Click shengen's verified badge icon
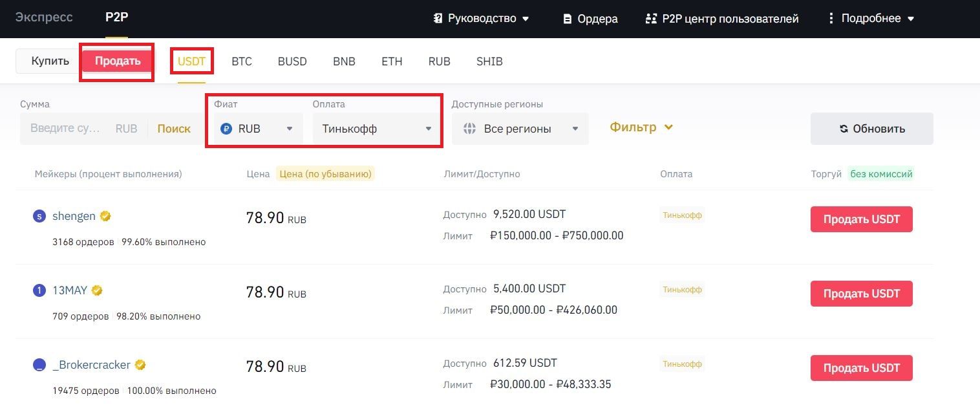Viewport: 980px width, 412px height. point(105,216)
